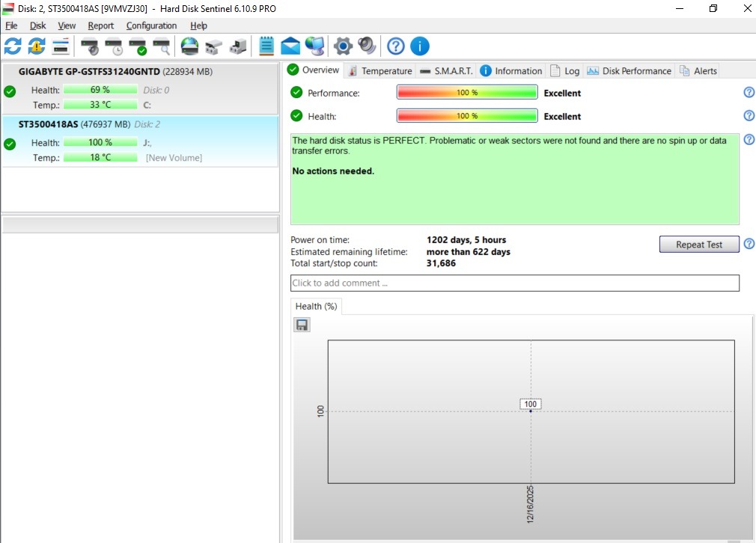756x543 pixels.
Task: Save the health graph with the floppy disk icon
Action: pos(302,325)
